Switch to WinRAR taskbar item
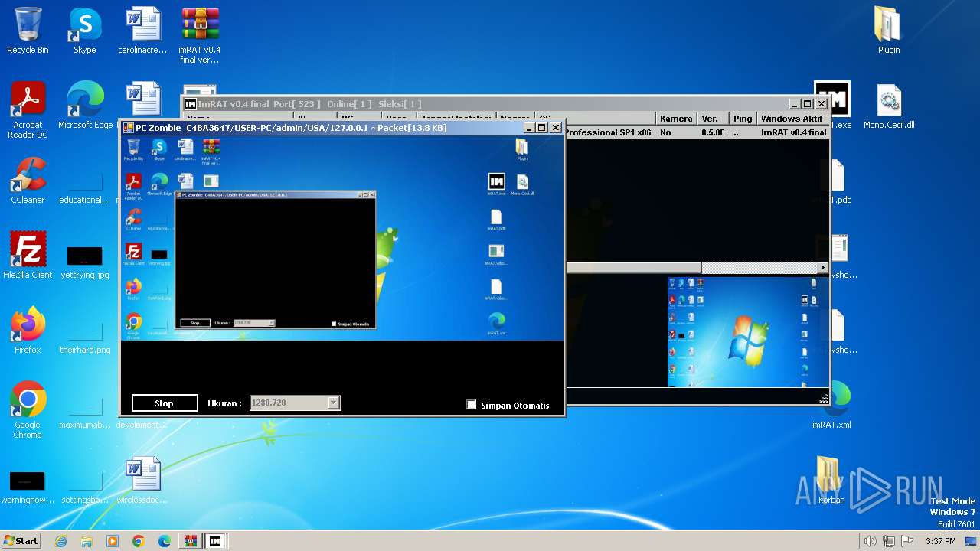 click(190, 541)
